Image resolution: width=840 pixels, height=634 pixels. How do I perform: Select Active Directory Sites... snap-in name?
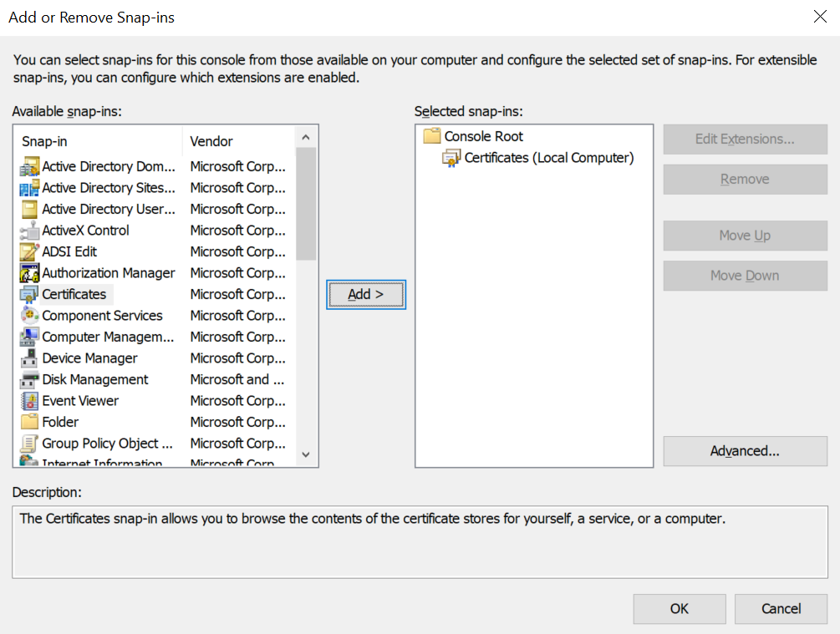tap(109, 188)
